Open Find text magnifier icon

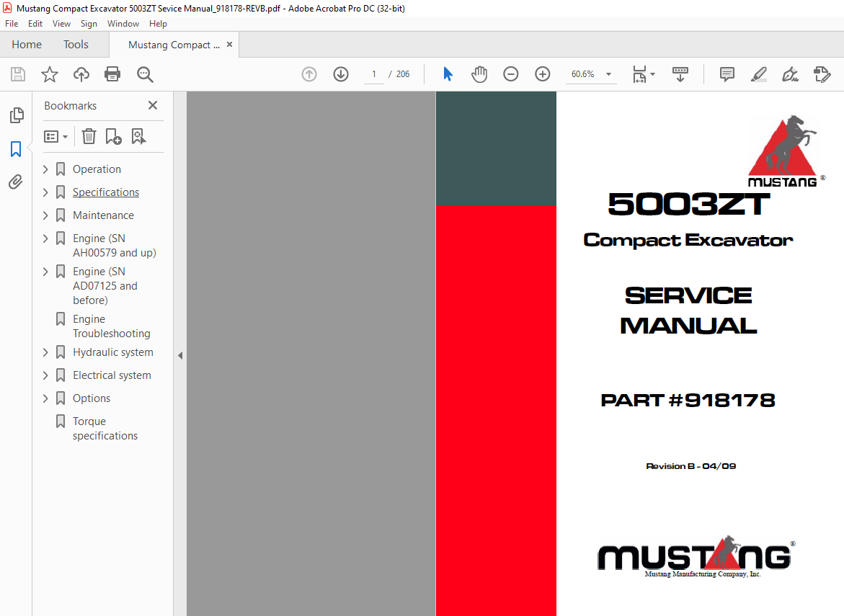point(145,74)
